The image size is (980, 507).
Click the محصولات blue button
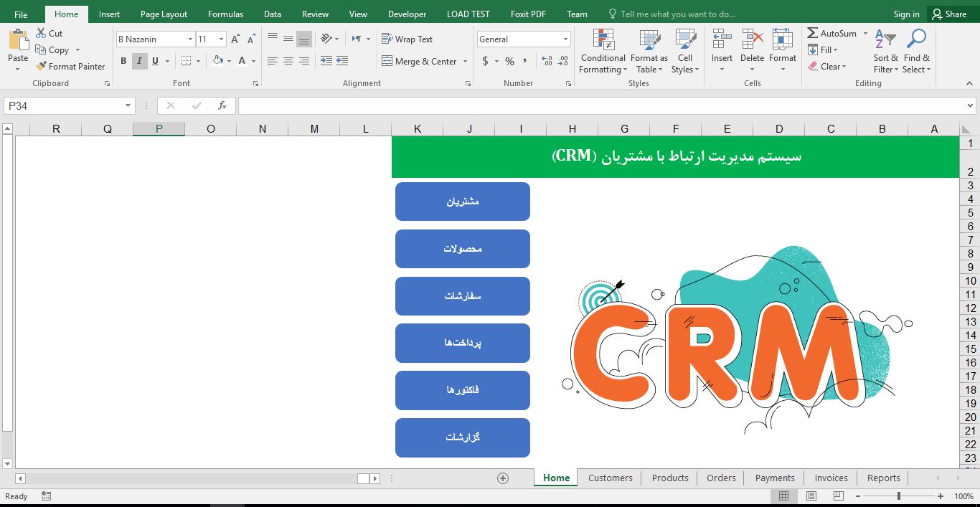pos(463,249)
